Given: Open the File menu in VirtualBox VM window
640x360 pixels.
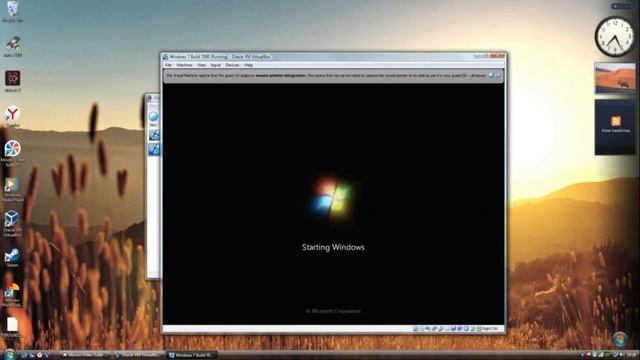Looking at the screenshot, I should point(168,65).
